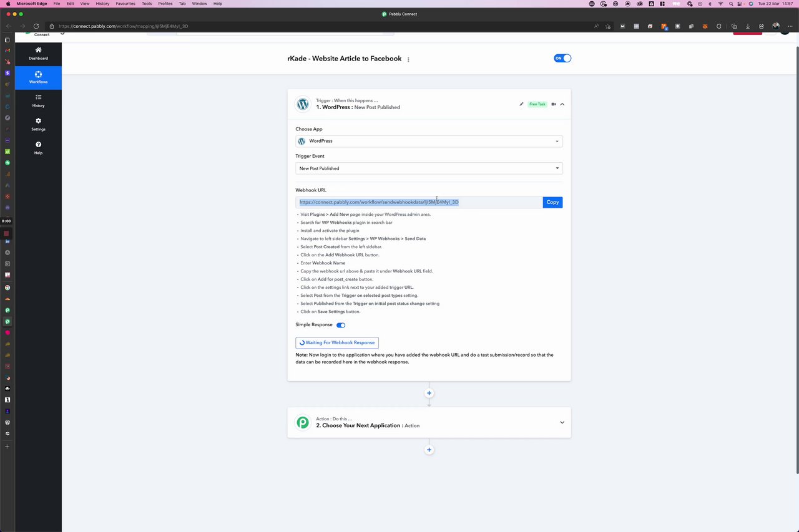The height and width of the screenshot is (532, 799).
Task: Open the Bluetooth menu bar icon
Action: tap(710, 4)
